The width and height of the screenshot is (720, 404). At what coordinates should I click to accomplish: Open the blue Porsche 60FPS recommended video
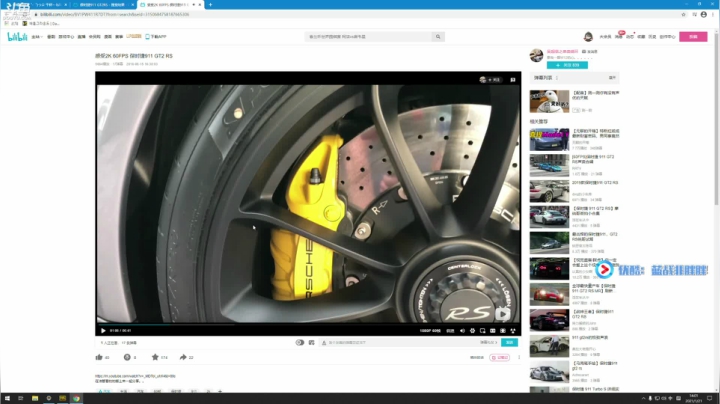549,165
